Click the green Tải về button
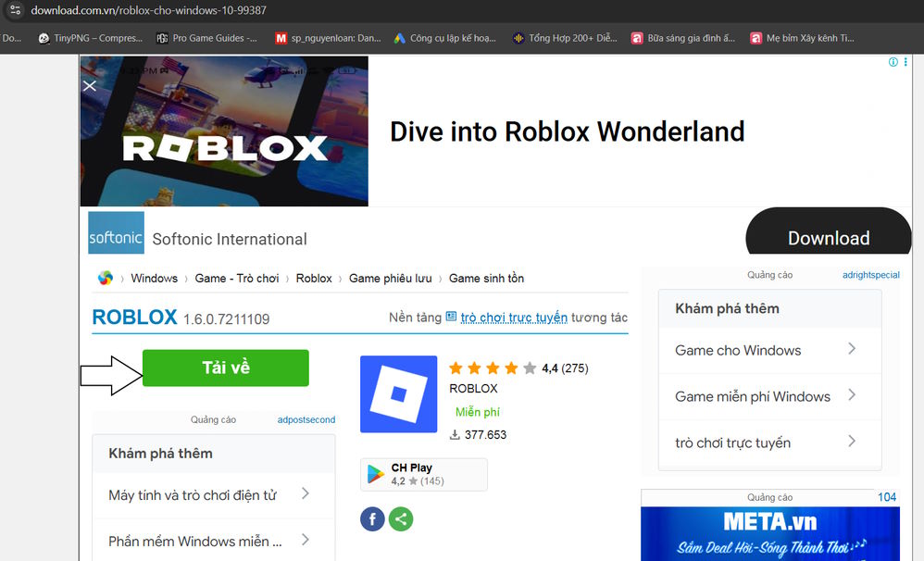The height and width of the screenshot is (561, 924). (226, 368)
